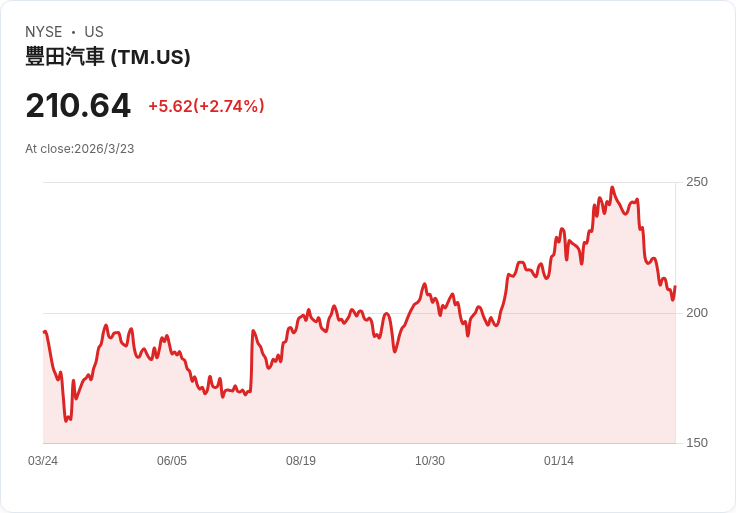736x513 pixels.
Task: Click the NYSE exchange label
Action: tap(44, 32)
